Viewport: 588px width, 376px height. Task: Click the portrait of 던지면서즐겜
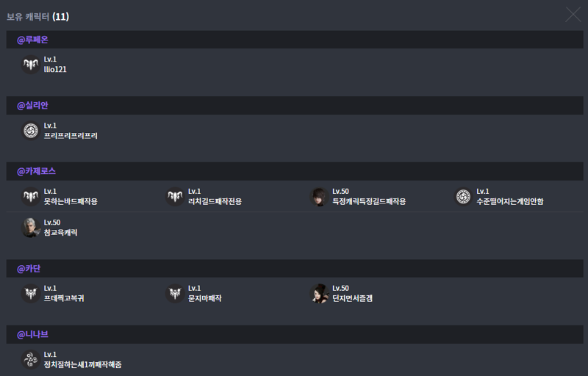tap(319, 294)
